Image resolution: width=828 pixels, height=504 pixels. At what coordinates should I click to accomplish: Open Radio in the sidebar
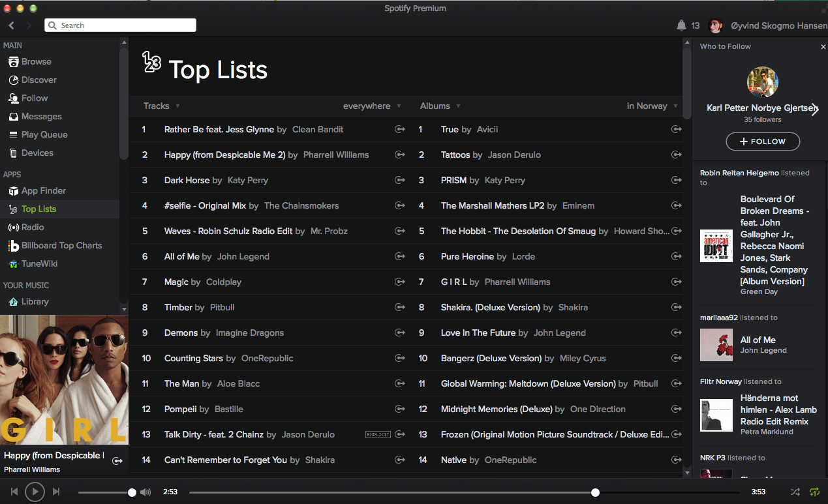(x=33, y=227)
